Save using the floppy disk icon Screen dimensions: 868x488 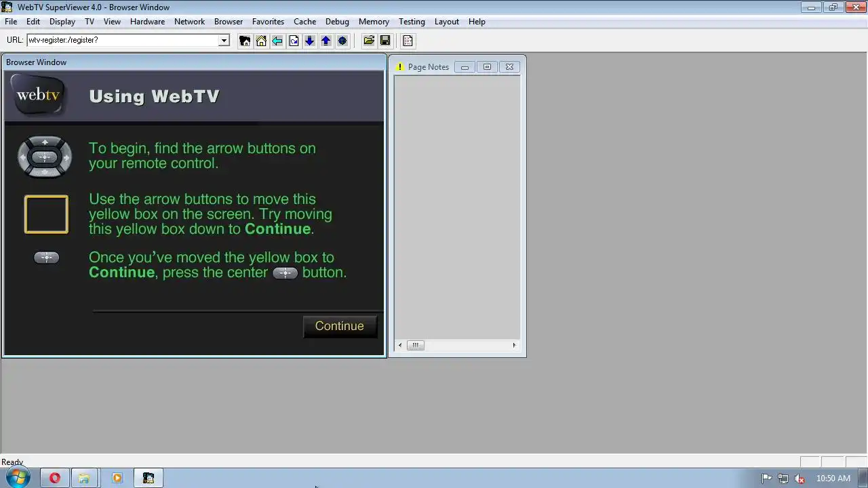pos(385,41)
